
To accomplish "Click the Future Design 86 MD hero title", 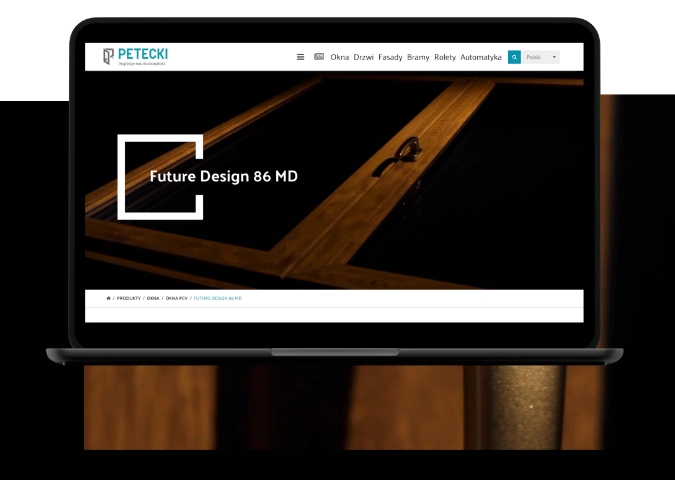I will pyautogui.click(x=223, y=176).
